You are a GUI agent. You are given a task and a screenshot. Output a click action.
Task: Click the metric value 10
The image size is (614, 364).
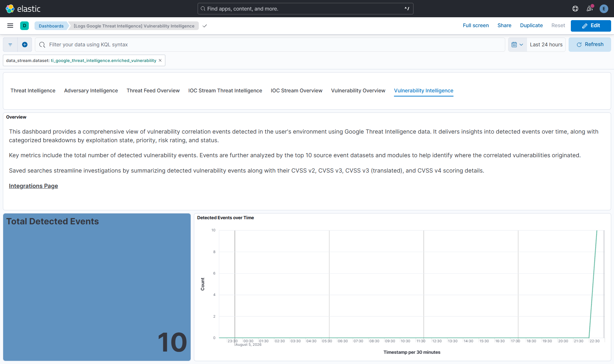pyautogui.click(x=172, y=343)
